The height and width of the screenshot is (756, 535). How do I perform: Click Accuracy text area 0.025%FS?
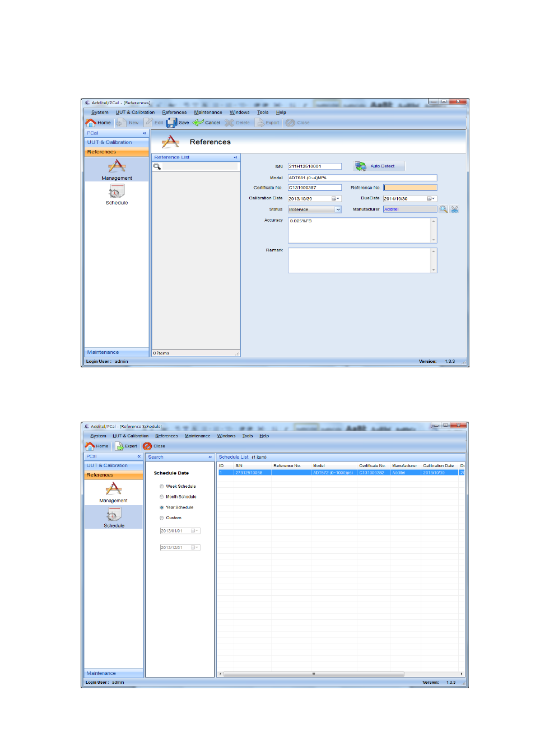[359, 230]
